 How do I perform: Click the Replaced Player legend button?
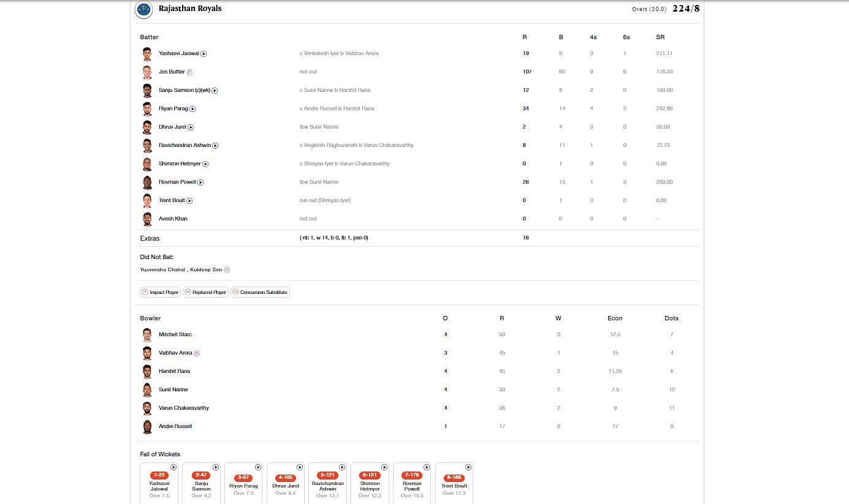[x=205, y=292]
